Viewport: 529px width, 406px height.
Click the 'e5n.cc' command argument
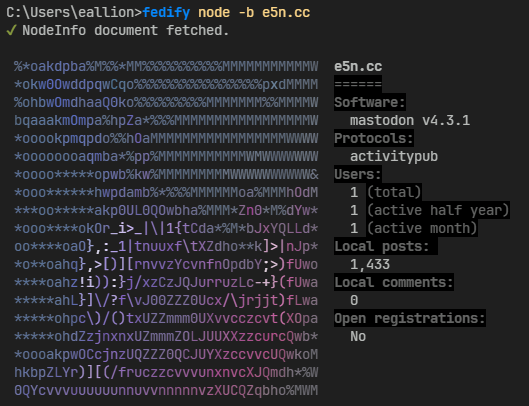286,12
